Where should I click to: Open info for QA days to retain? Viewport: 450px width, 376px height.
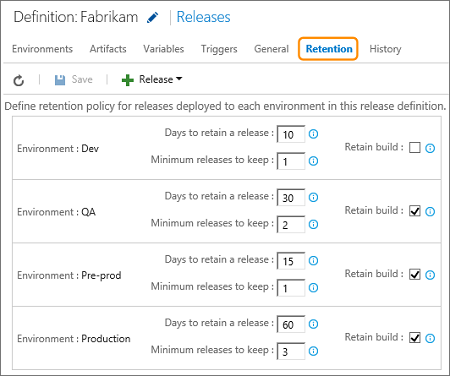pyautogui.click(x=313, y=197)
